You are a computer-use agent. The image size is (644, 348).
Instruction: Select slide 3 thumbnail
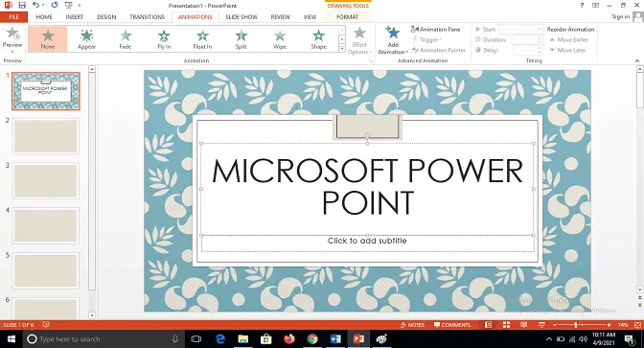pos(46,181)
